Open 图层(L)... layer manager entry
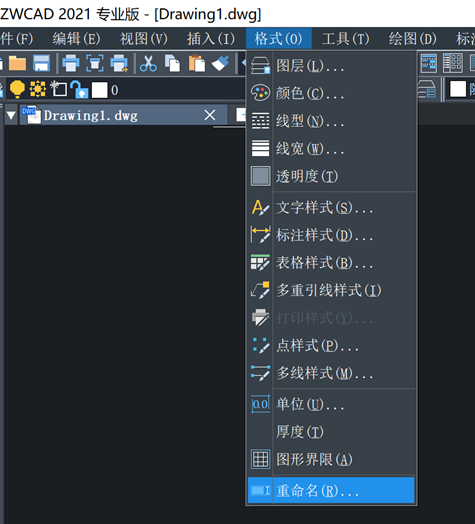Image resolution: width=475 pixels, height=524 pixels. 331,66
